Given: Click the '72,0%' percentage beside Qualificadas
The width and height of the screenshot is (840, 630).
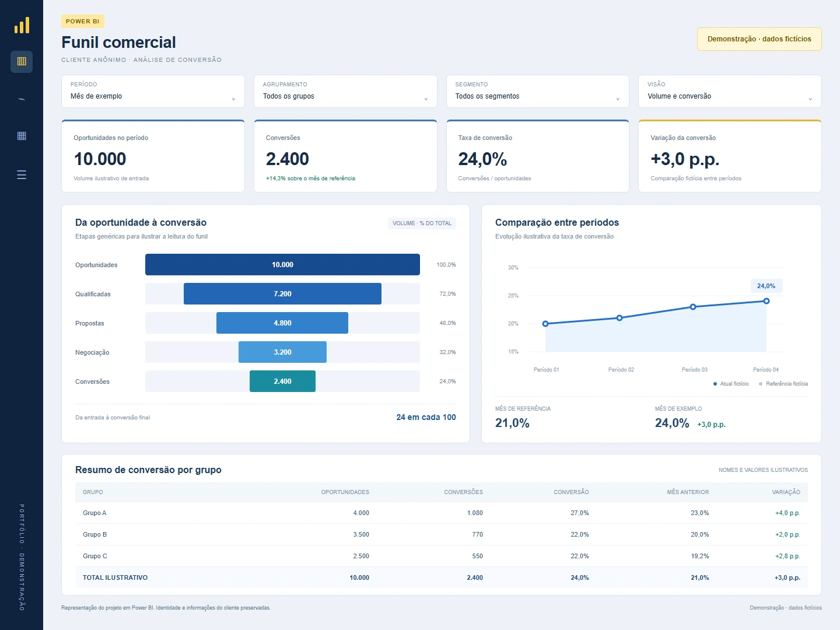Looking at the screenshot, I should coord(447,294).
